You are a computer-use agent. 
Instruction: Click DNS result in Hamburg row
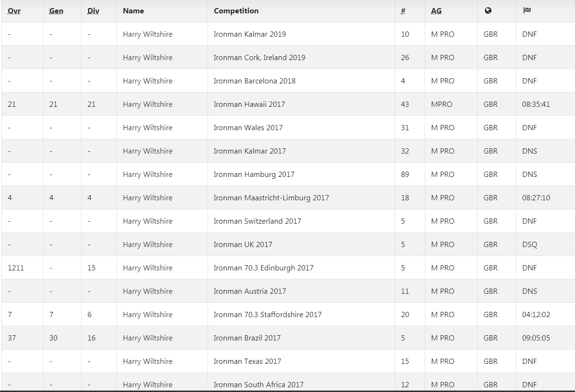coord(530,175)
